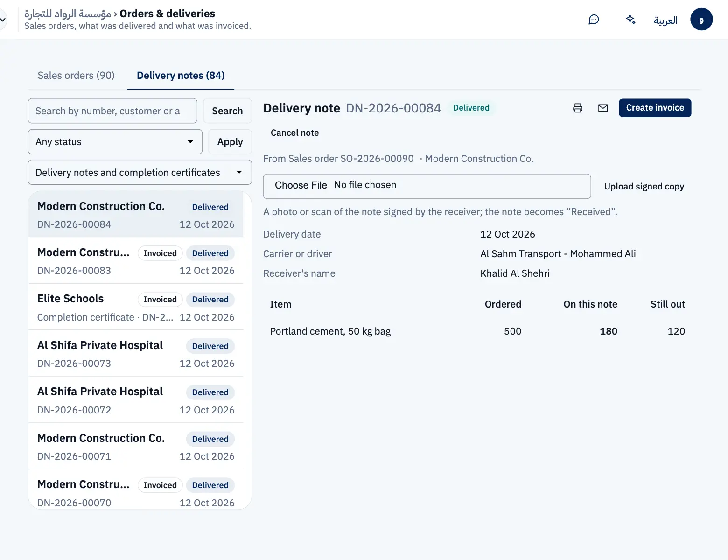Click the On this note value 180
This screenshot has height=560, width=728.
(609, 331)
